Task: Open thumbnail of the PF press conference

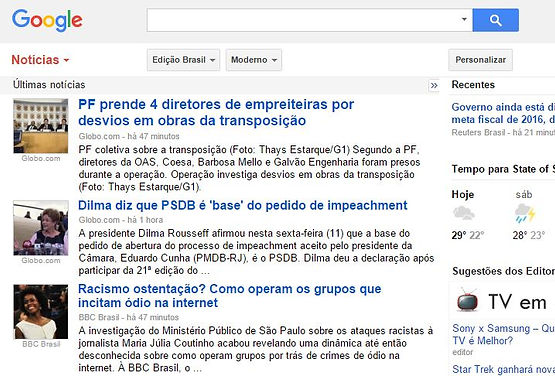Action: (41, 126)
